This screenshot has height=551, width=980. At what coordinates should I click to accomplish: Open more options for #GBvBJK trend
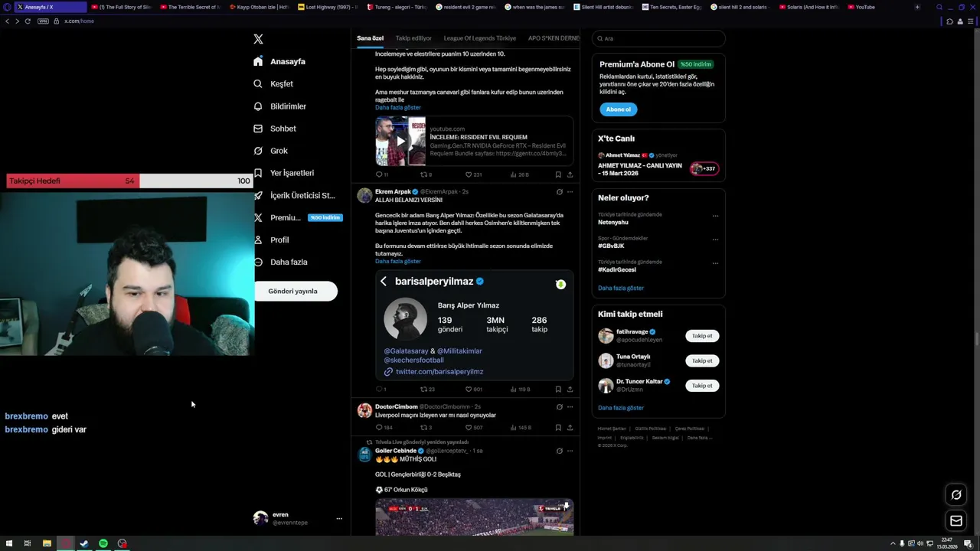(x=715, y=240)
